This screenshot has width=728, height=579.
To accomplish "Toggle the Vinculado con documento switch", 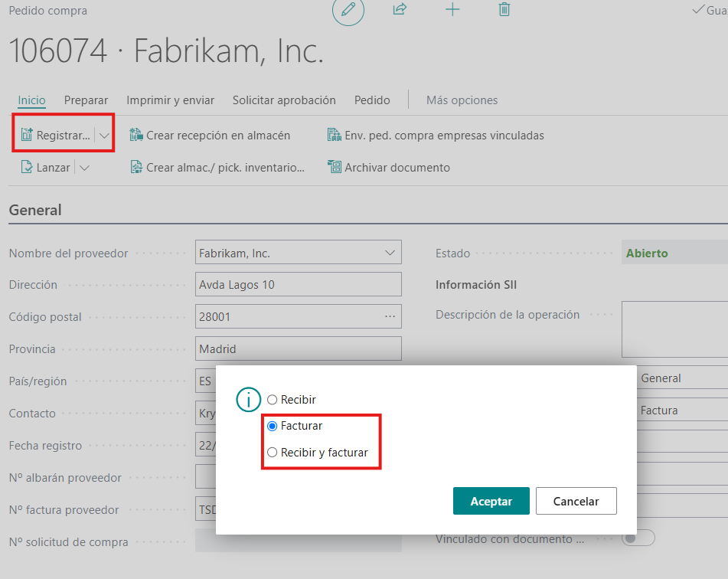I will pyautogui.click(x=638, y=538).
